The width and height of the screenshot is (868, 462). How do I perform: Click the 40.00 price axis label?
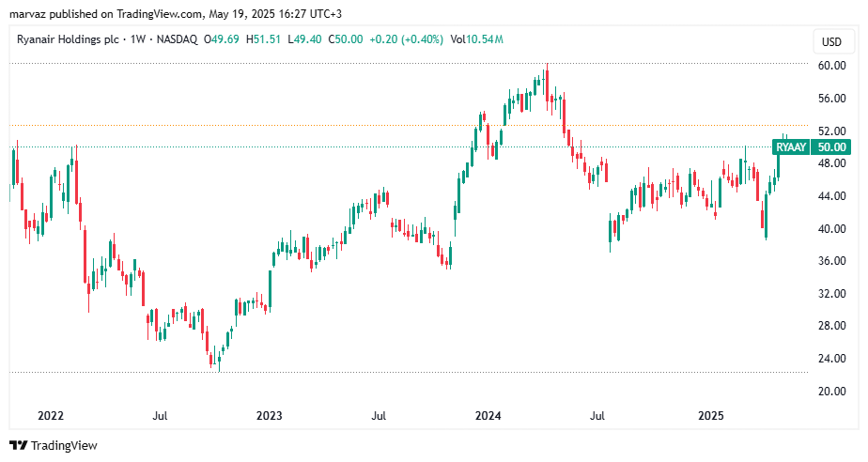click(x=832, y=228)
